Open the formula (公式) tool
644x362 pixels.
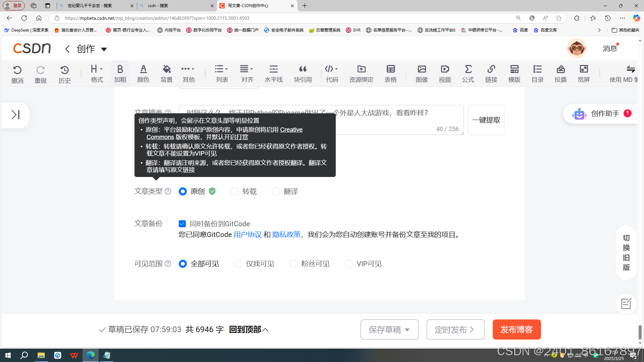point(468,73)
